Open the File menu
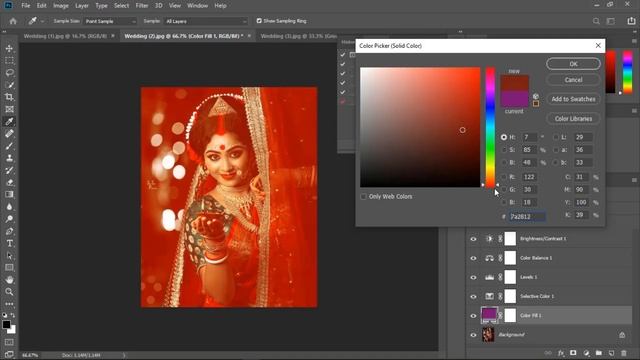Image resolution: width=640 pixels, height=360 pixels. pos(26,6)
